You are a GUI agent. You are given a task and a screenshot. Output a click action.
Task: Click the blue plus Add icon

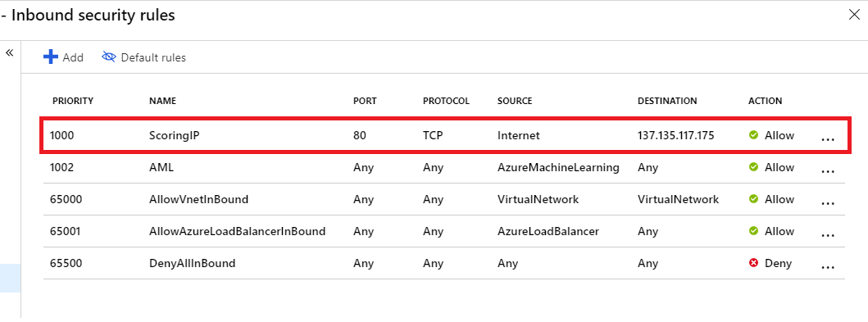point(51,57)
